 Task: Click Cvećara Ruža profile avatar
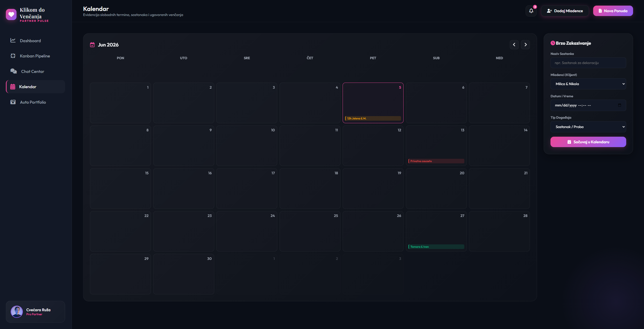click(17, 312)
